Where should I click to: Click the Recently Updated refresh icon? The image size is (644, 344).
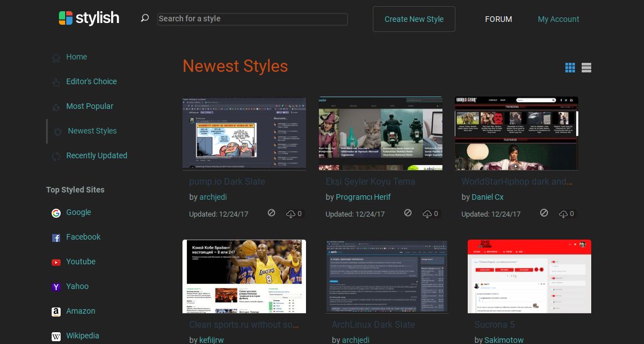coord(56,157)
